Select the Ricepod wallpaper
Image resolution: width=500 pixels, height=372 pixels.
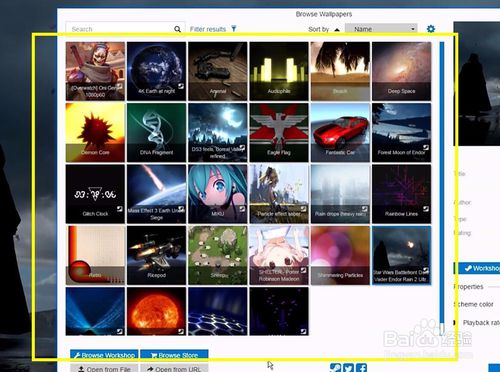(x=157, y=255)
